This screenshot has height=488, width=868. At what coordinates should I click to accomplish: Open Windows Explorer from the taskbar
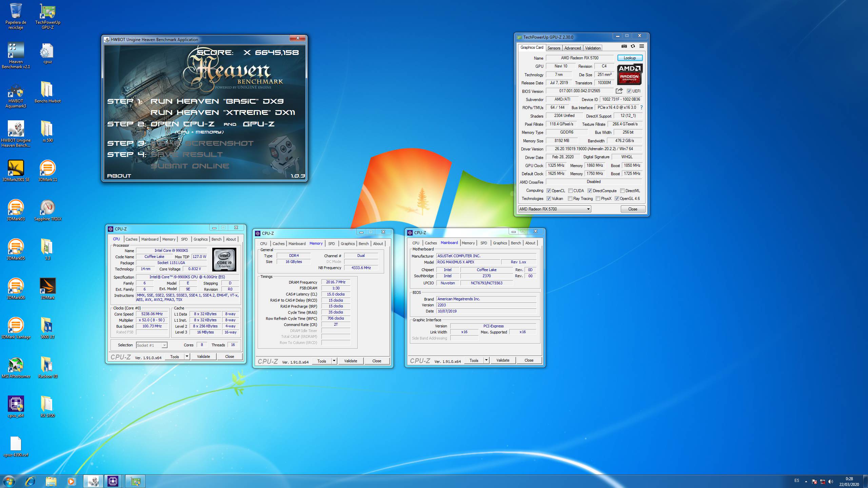point(51,481)
